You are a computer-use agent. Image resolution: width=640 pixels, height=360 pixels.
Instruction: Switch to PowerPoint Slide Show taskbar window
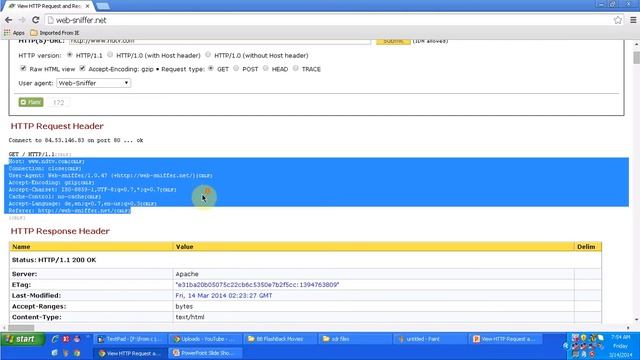206,353
